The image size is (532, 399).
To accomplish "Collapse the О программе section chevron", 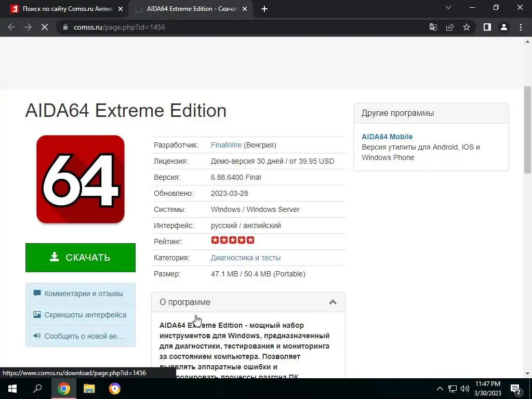I will pyautogui.click(x=333, y=302).
